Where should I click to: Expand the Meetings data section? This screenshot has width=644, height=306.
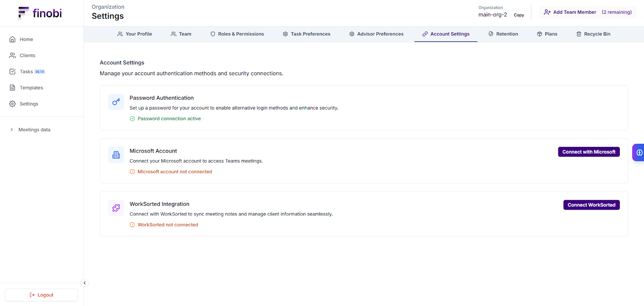pos(30,130)
